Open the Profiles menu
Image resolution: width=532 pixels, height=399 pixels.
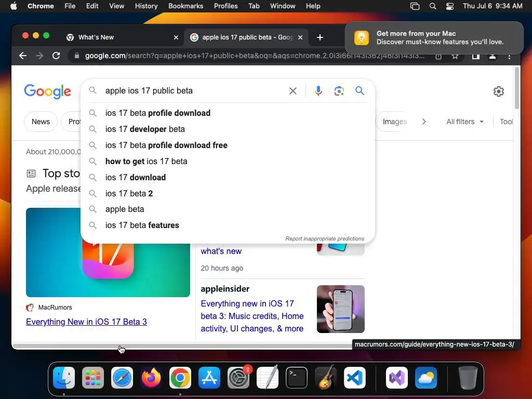[x=225, y=6]
